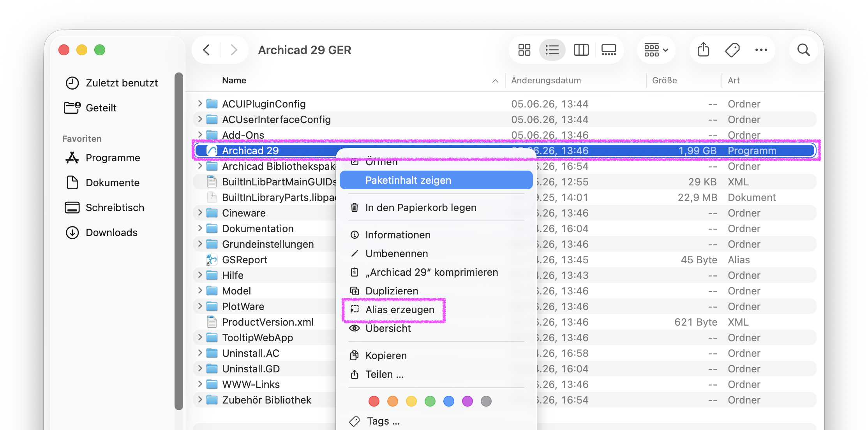The image size is (868, 430).
Task: Select the BuiltInLibraryParts.libpack document icon
Action: pos(212,197)
